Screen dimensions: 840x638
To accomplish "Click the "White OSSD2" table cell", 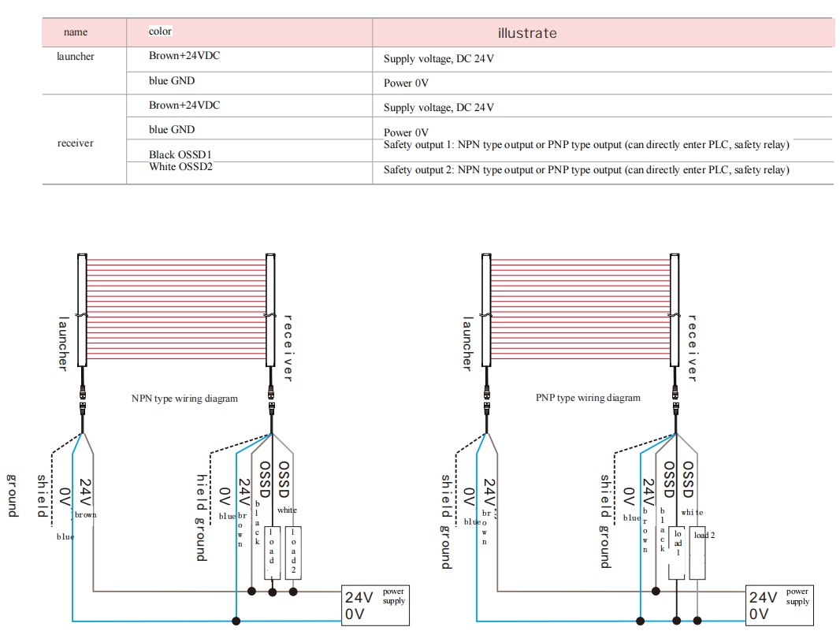I will tap(180, 167).
